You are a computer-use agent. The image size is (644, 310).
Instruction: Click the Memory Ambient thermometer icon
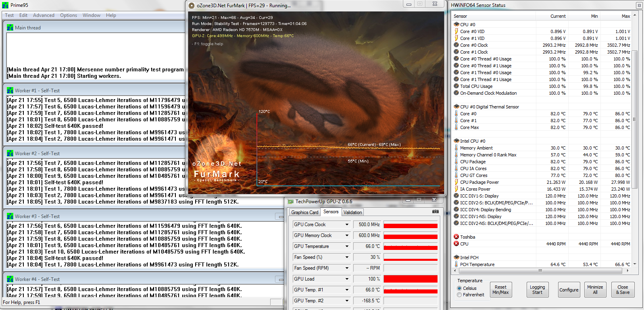click(456, 148)
